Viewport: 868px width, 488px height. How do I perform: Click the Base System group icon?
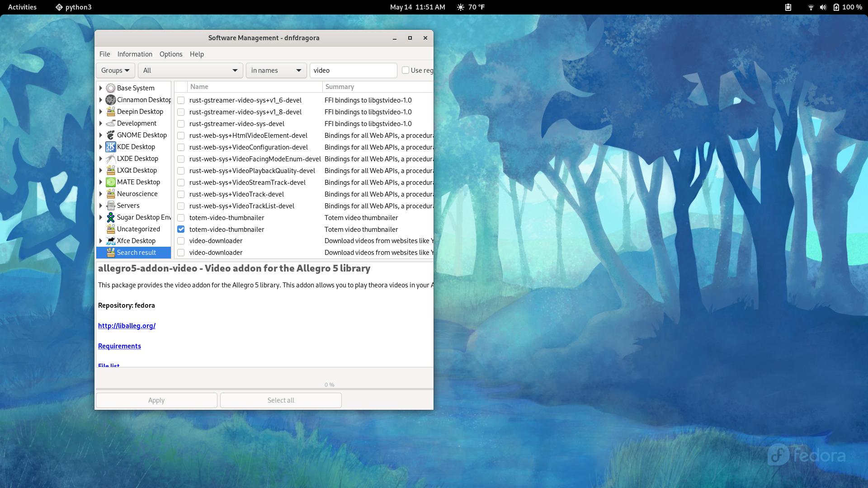111,88
